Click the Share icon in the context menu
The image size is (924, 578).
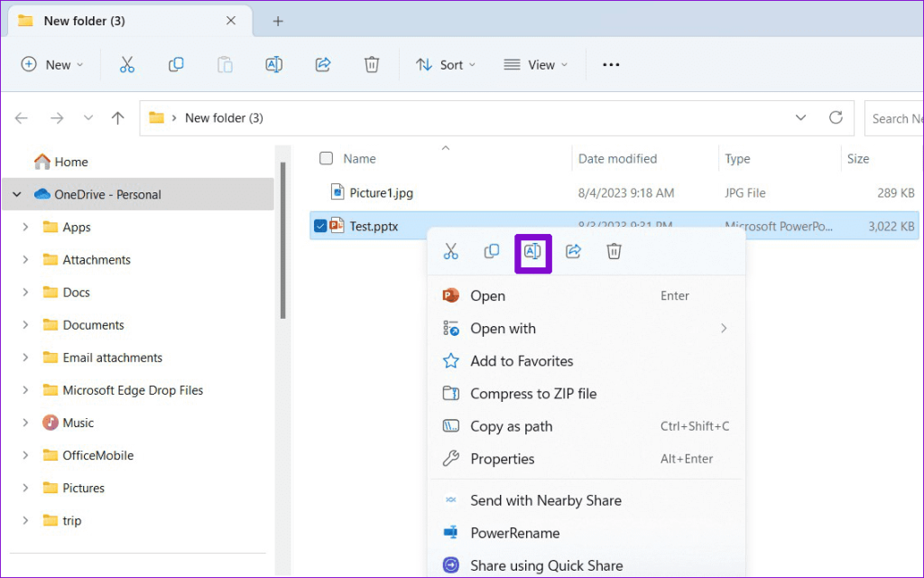573,251
